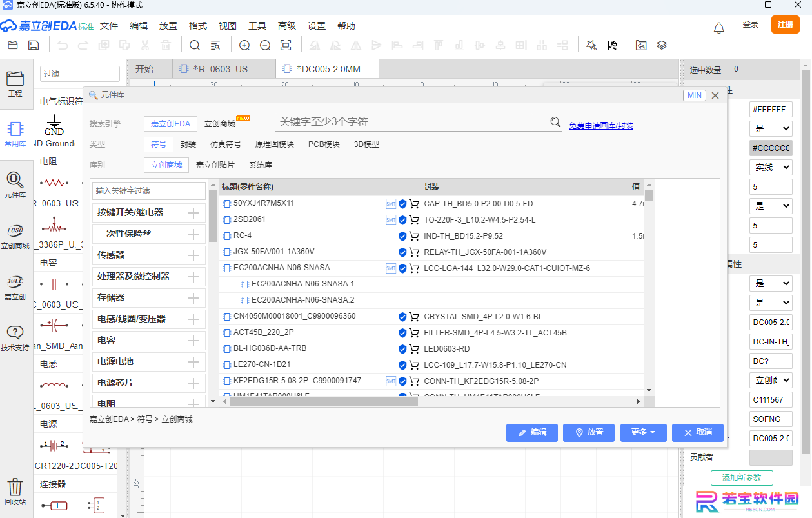Select the 系统库 library class
Image resolution: width=812 pixels, height=518 pixels.
[261, 165]
